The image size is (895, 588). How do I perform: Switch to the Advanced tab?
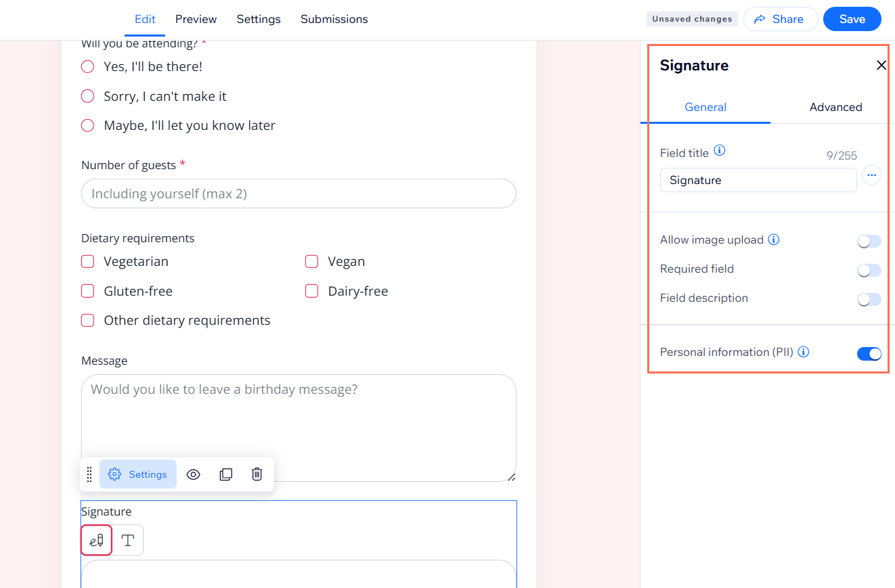835,107
